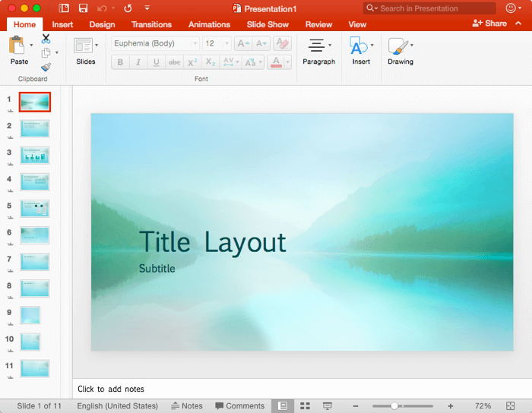Click the New Slide icon
The height and width of the screenshot is (413, 532).
(x=83, y=46)
